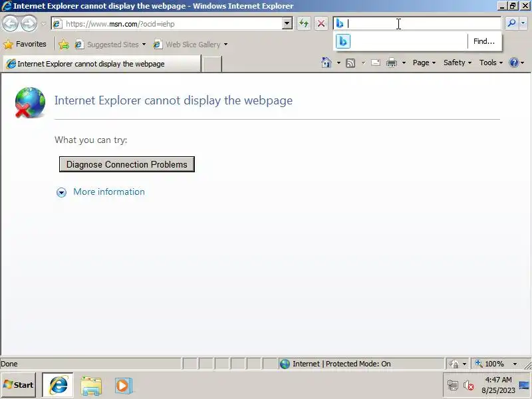Expand the Home button dropdown arrow
The height and width of the screenshot is (399, 532).
tap(338, 63)
